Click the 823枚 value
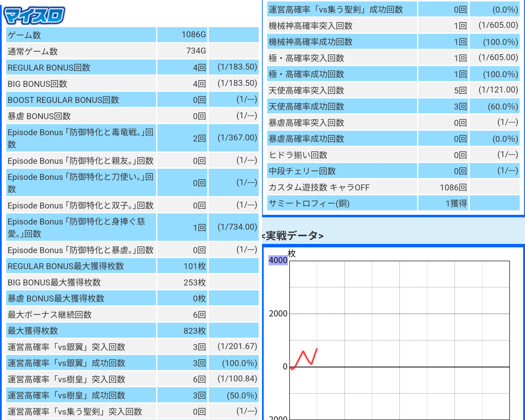 click(195, 331)
